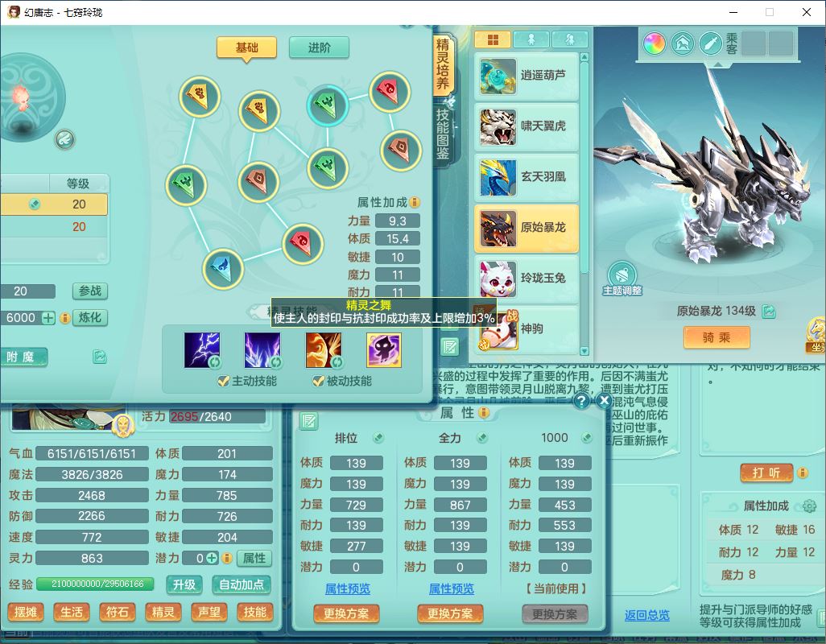Toggle the 被动技能 checkbox

click(x=319, y=381)
